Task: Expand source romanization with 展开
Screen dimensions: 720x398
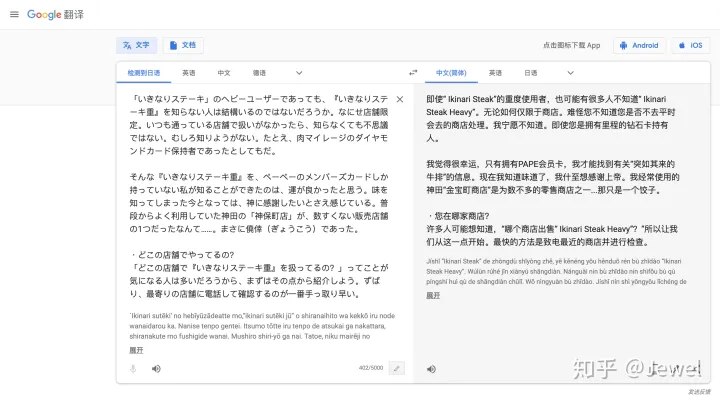Action: [x=136, y=350]
